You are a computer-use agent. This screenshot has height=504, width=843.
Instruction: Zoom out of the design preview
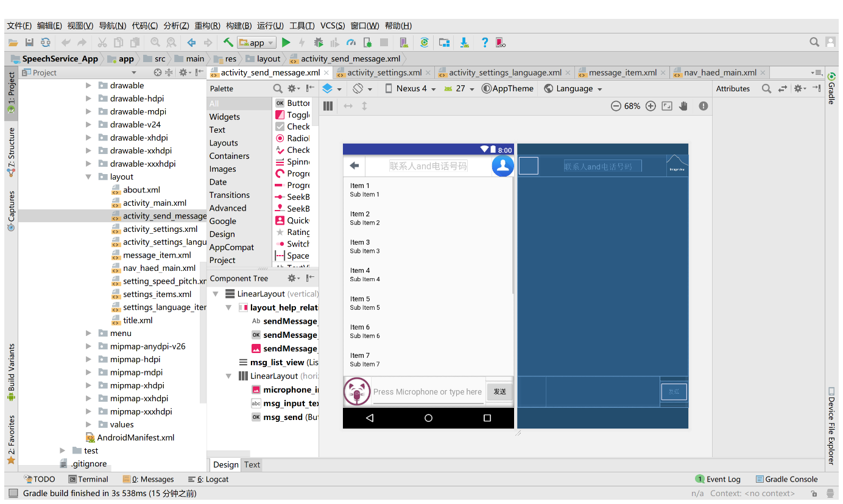616,106
